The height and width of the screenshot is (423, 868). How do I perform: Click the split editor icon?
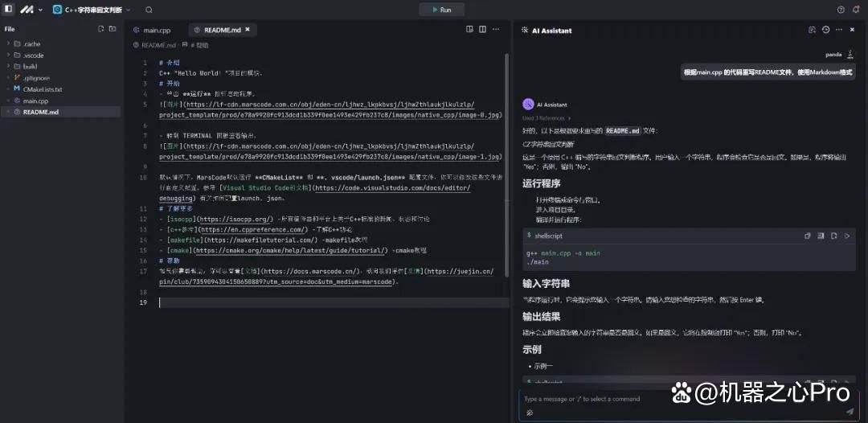pyautogui.click(x=483, y=29)
